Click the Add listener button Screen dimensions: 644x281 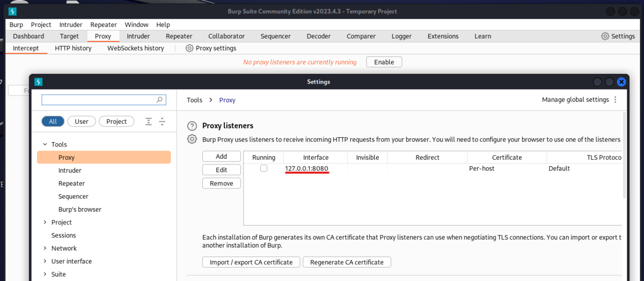[x=221, y=157]
